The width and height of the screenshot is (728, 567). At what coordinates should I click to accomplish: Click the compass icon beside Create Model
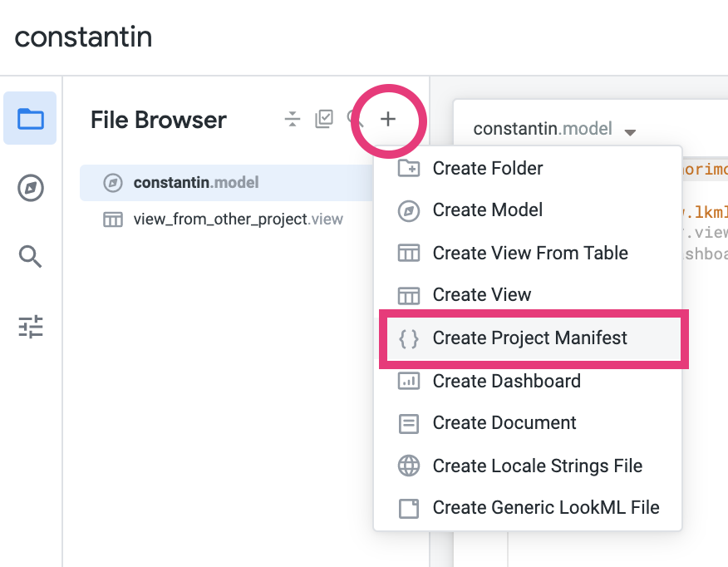click(409, 211)
